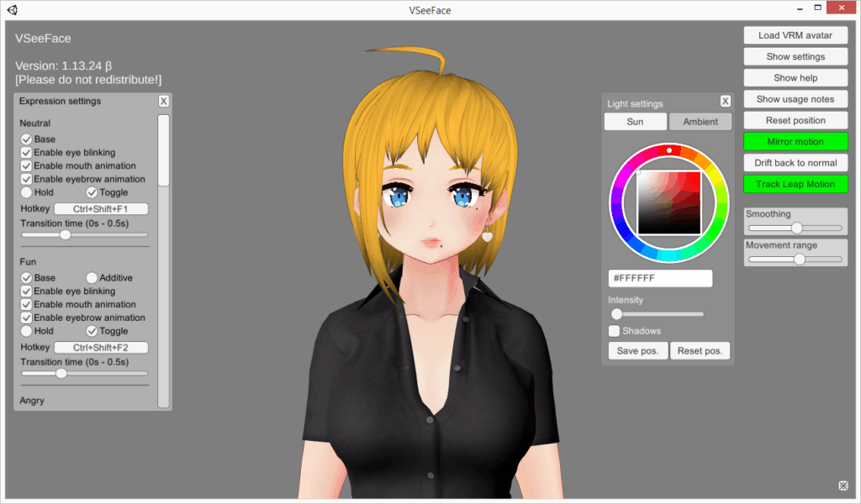This screenshot has height=504, width=861.
Task: Save the light position with Save pos.
Action: point(637,350)
